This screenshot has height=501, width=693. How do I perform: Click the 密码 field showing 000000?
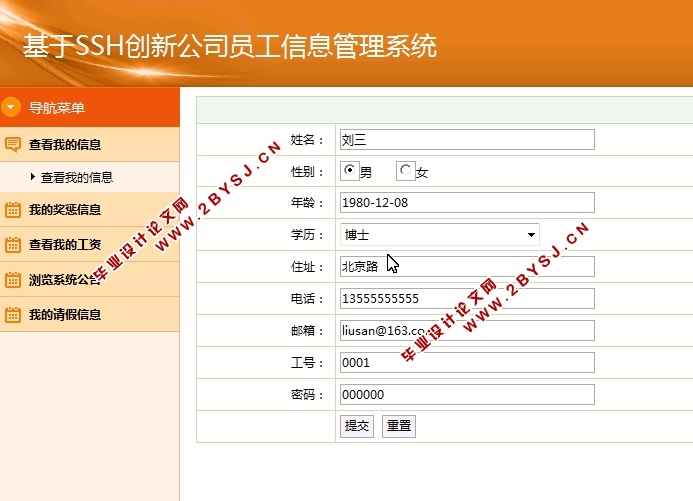coord(467,395)
